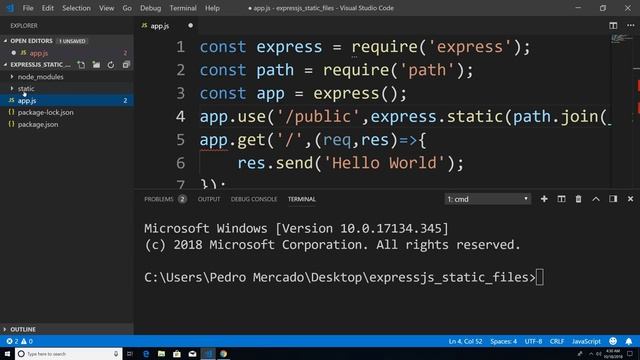The width and height of the screenshot is (640, 360).
Task: Click New Folder icon in explorer header
Action: tap(96, 65)
